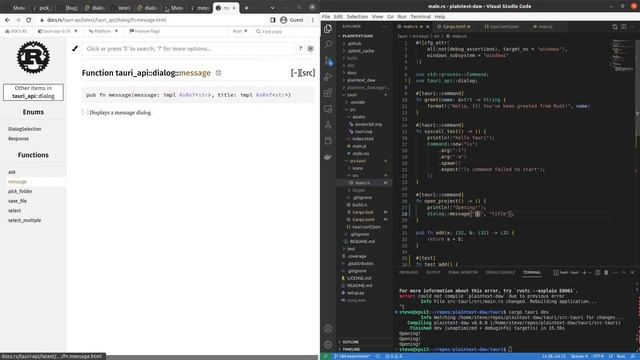Image resolution: width=640 pixels, height=360 pixels.
Task: Reload the browser page
Action: [29, 20]
